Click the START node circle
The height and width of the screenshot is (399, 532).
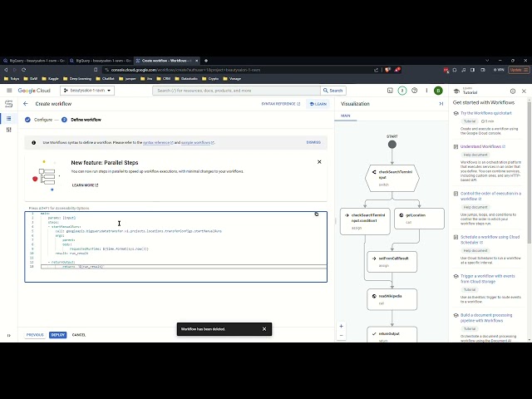point(392,145)
